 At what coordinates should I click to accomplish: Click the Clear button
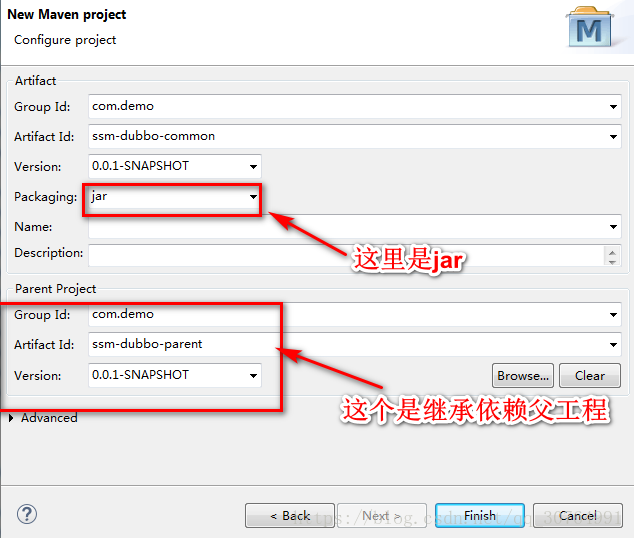[x=590, y=376]
